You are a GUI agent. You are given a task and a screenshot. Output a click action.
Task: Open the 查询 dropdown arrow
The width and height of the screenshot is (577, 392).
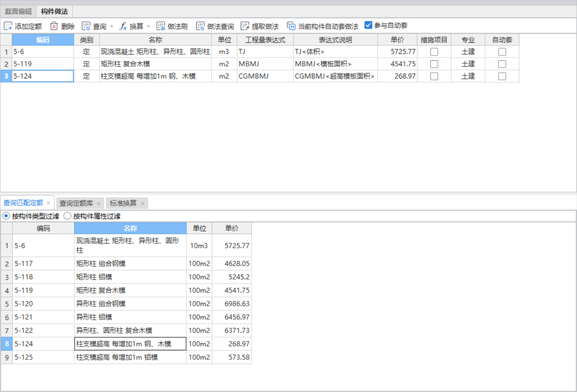coord(112,26)
